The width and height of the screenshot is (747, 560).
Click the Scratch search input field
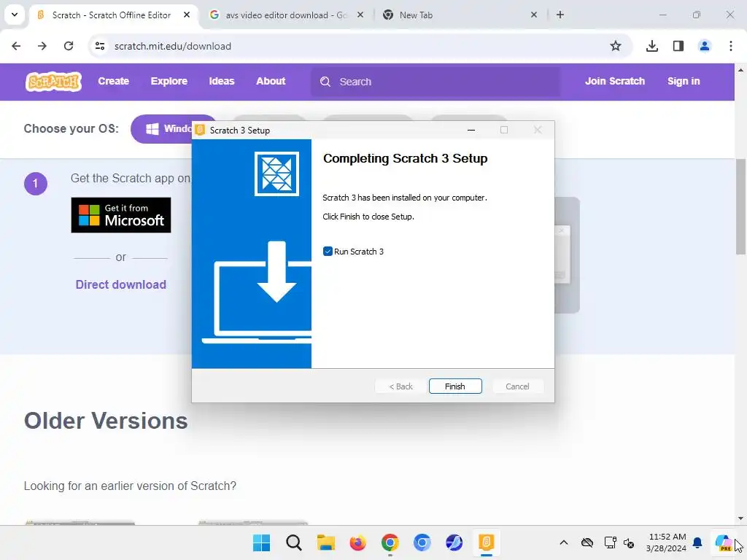coord(436,82)
